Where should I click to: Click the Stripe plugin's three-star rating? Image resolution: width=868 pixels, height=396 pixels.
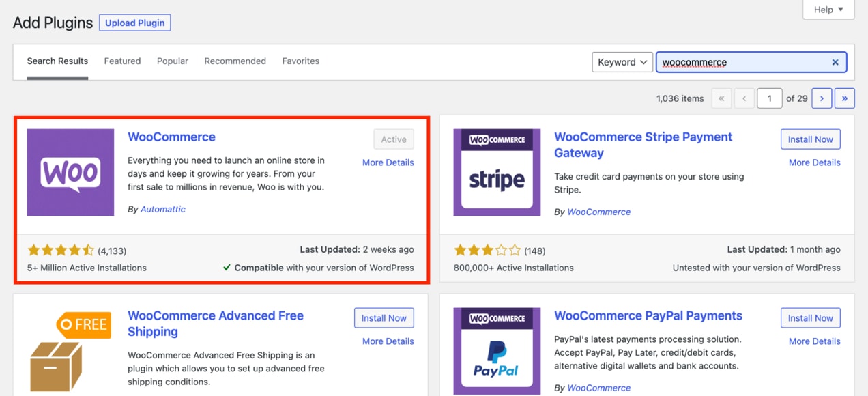coord(485,249)
